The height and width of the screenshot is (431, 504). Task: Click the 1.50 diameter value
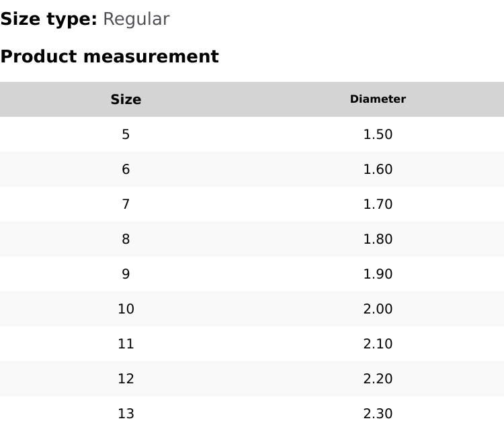pyautogui.click(x=378, y=134)
